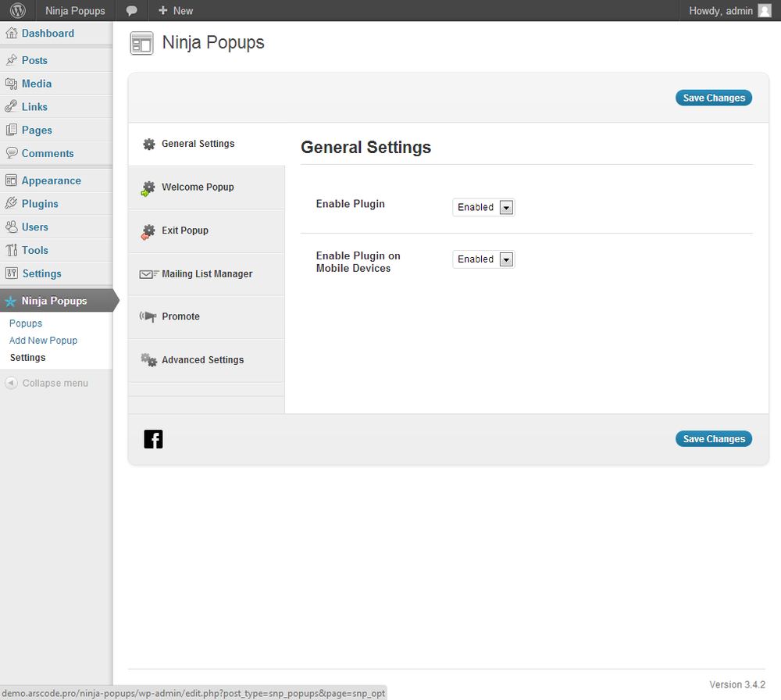This screenshot has width=781, height=700.
Task: Click the bottom Save Changes button
Action: click(x=714, y=439)
